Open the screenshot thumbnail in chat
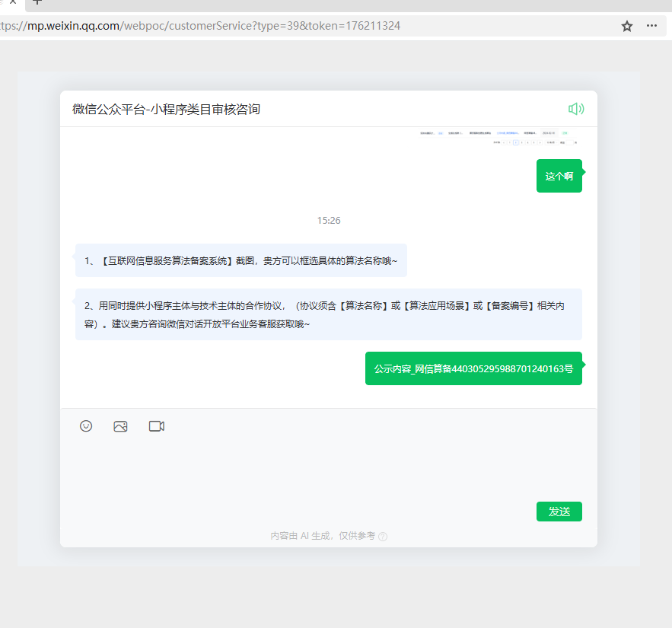 [499, 137]
